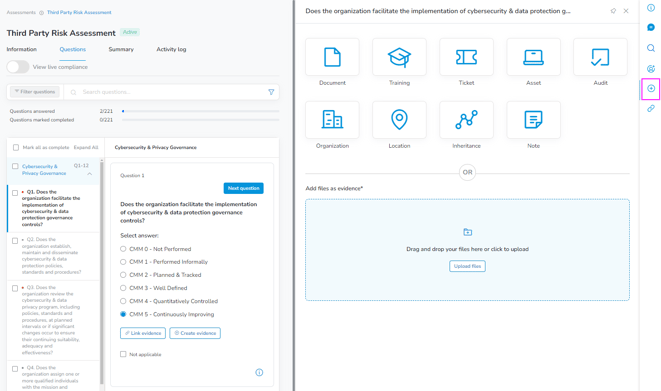Open question Q3 in the list

(51, 320)
